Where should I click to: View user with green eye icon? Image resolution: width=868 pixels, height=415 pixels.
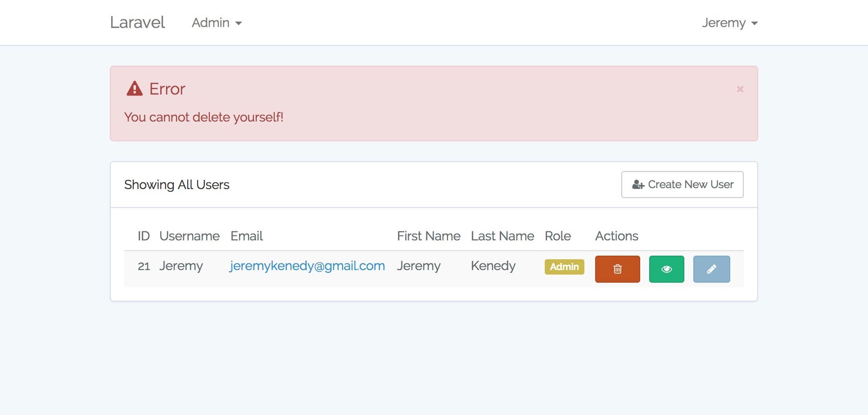(x=666, y=269)
